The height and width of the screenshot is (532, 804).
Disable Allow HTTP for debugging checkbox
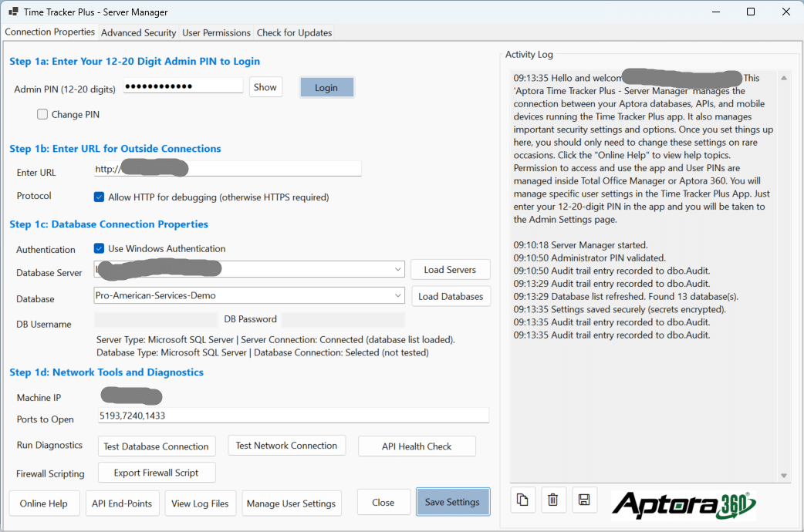pyautogui.click(x=99, y=197)
